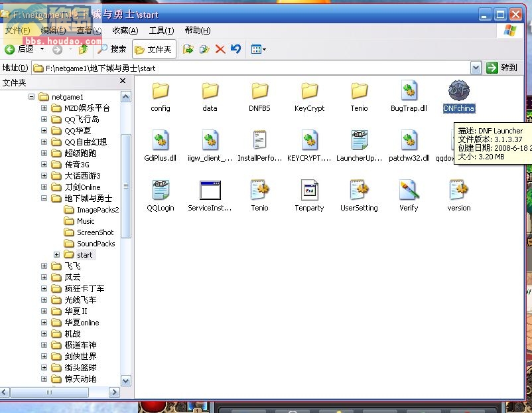
Task: Open the config folder
Action: 160,91
